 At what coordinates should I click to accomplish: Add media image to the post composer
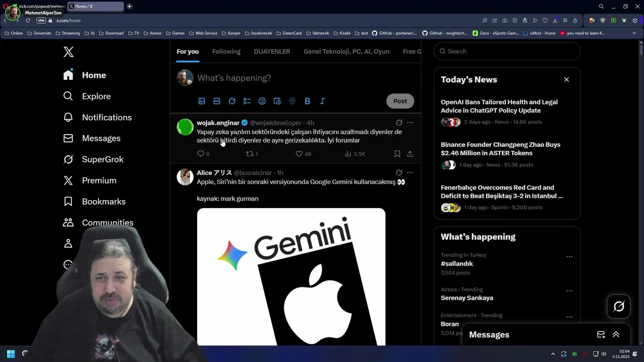click(202, 101)
